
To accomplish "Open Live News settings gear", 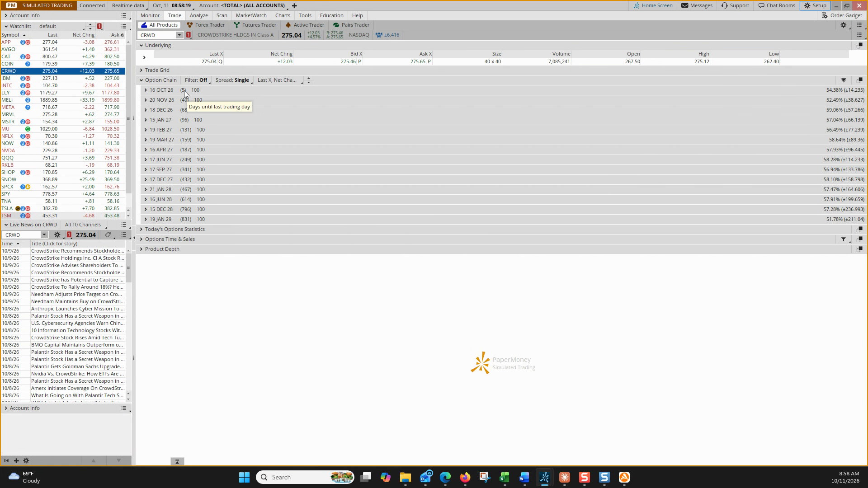I will (57, 235).
